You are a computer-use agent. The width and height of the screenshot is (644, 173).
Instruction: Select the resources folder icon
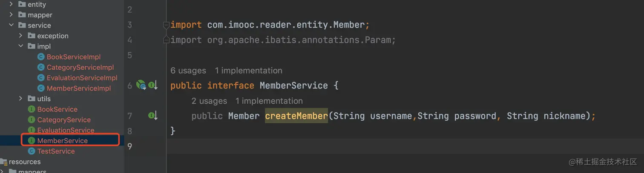pyautogui.click(x=3, y=162)
